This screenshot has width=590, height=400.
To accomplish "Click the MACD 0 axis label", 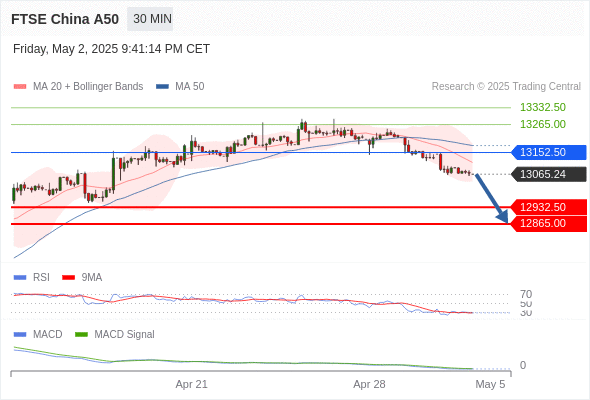I will [523, 365].
